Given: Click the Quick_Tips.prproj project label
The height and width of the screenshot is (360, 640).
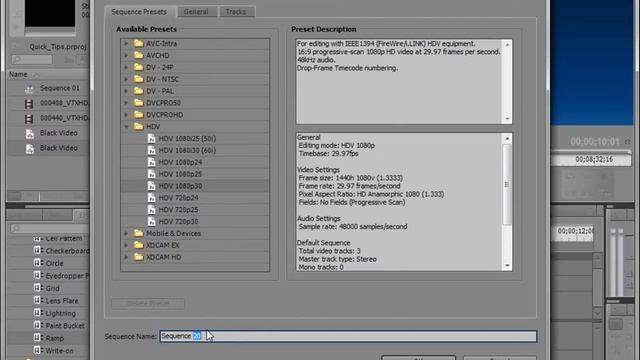Looking at the screenshot, I should click(x=58, y=47).
